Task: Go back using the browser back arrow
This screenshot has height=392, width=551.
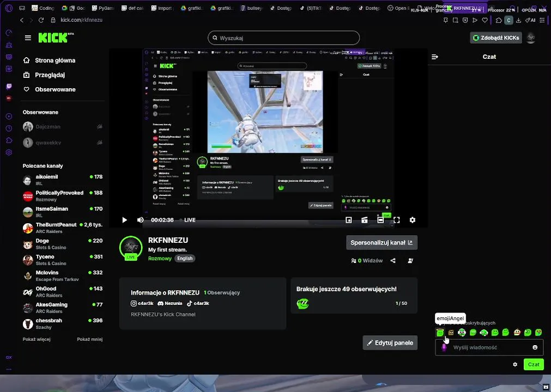Action: click(22, 20)
